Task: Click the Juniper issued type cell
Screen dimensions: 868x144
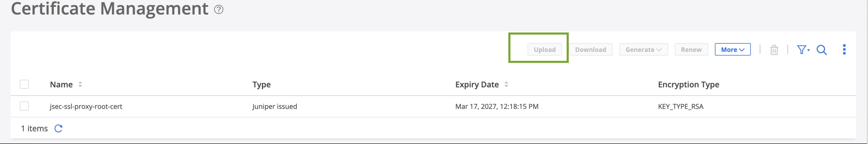Action: [x=275, y=107]
